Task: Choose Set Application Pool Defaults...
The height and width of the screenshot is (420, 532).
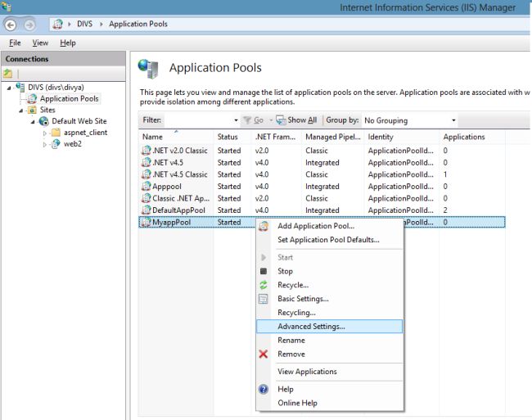Action: click(330, 240)
